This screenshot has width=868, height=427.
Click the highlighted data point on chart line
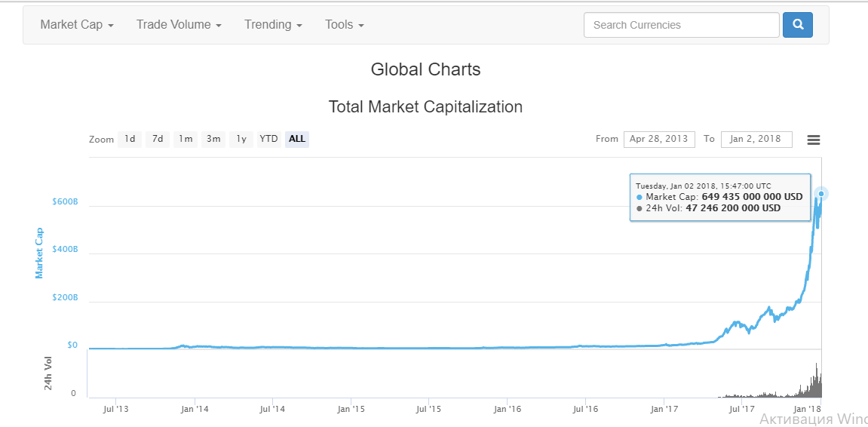pyautogui.click(x=821, y=194)
